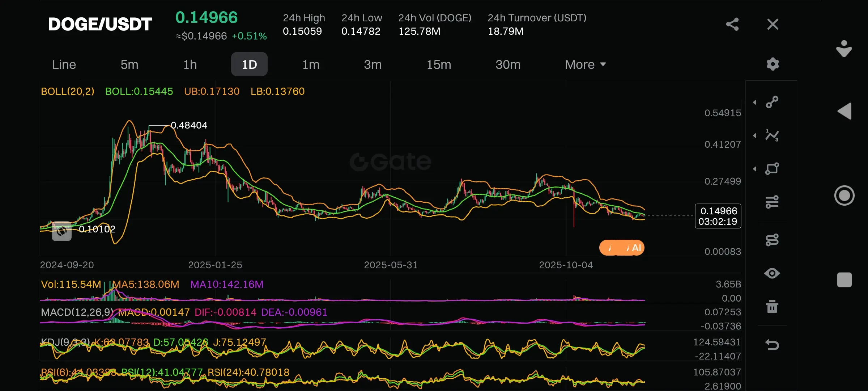Expand the wave tools submenu arrow
The width and height of the screenshot is (868, 391).
point(755,136)
